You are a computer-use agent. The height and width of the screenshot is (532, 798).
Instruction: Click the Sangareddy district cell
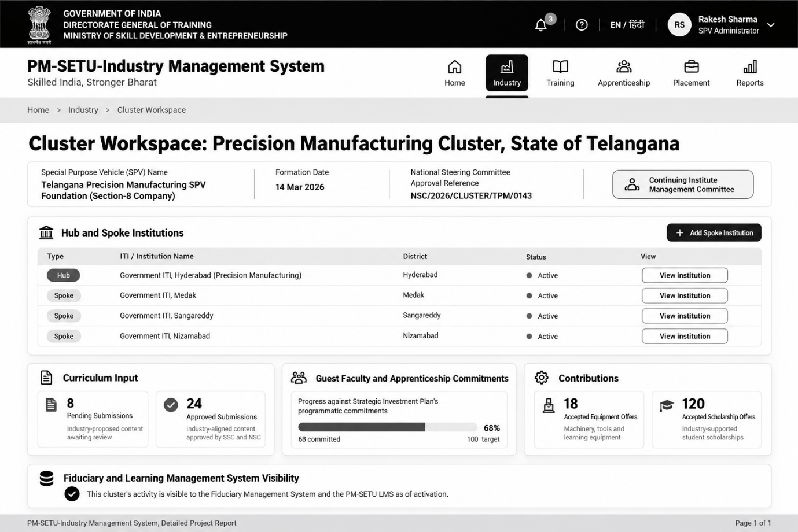coord(422,315)
